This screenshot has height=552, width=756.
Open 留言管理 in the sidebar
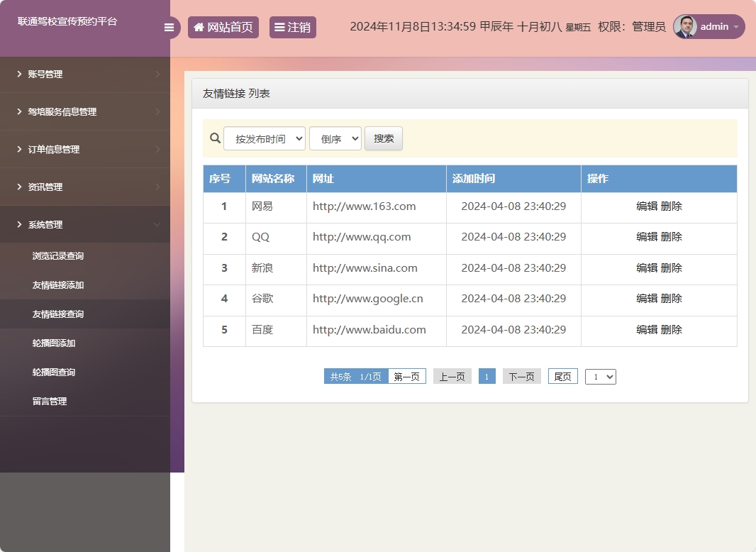pyautogui.click(x=50, y=402)
